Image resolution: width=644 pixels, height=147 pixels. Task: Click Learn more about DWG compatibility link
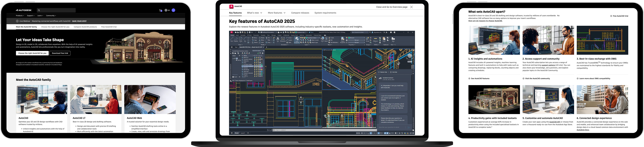coord(594,78)
